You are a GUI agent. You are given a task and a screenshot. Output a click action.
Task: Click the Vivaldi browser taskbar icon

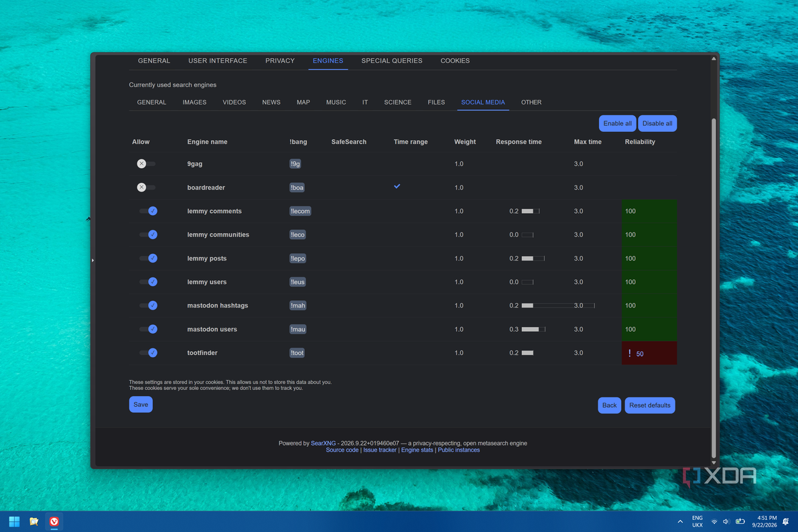[54, 521]
